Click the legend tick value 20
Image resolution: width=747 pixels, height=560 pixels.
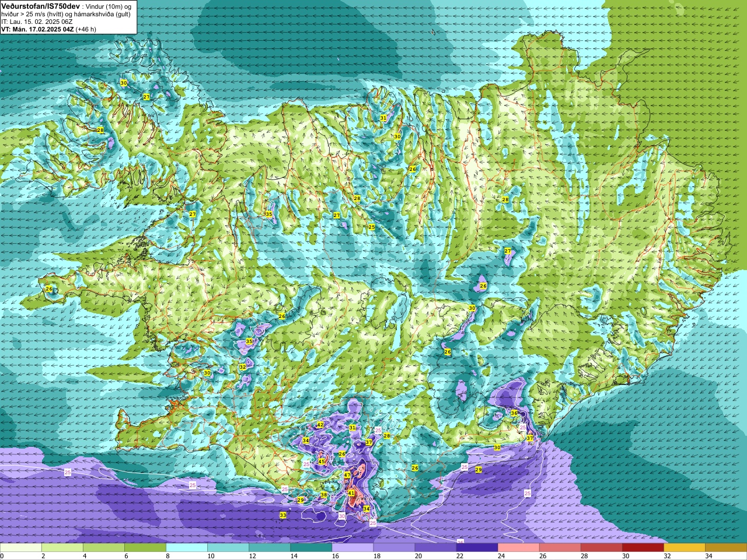coord(418,556)
